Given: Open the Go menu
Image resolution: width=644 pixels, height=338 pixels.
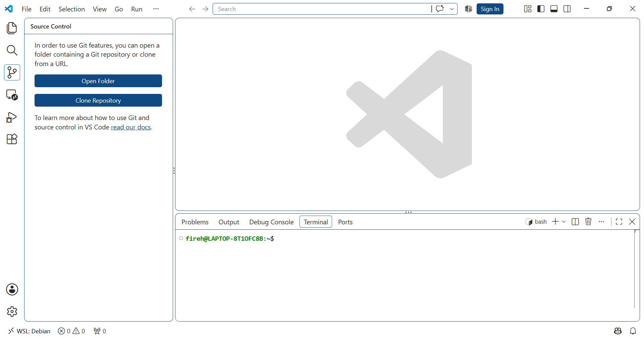Looking at the screenshot, I should (x=119, y=9).
